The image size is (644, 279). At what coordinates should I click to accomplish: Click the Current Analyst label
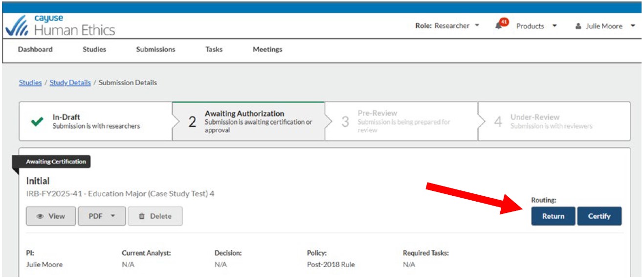(146, 253)
